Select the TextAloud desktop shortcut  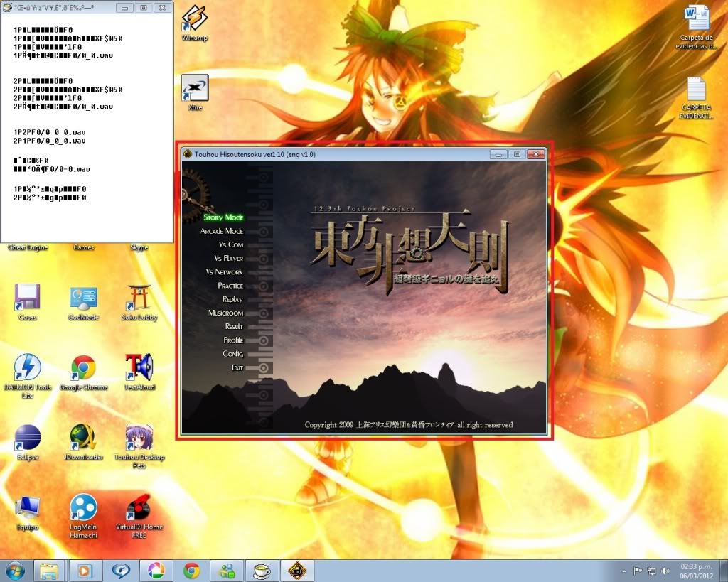[x=139, y=372]
